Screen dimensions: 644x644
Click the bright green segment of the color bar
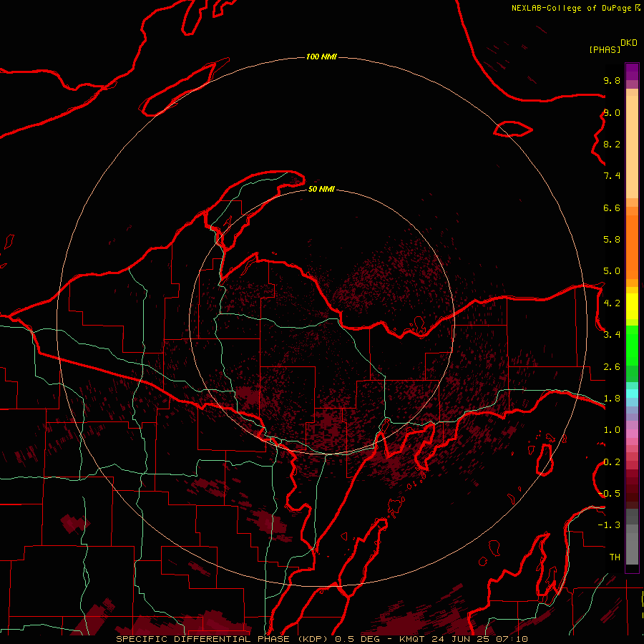[x=632, y=346]
